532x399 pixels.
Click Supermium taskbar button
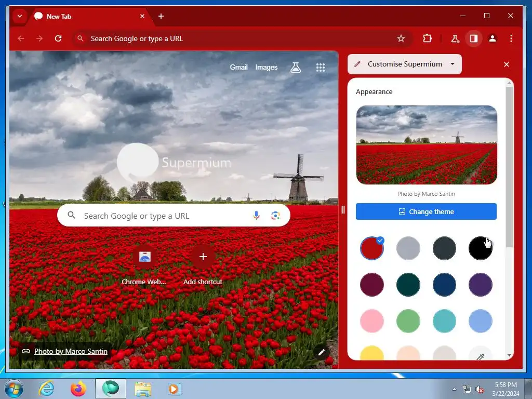(111, 389)
